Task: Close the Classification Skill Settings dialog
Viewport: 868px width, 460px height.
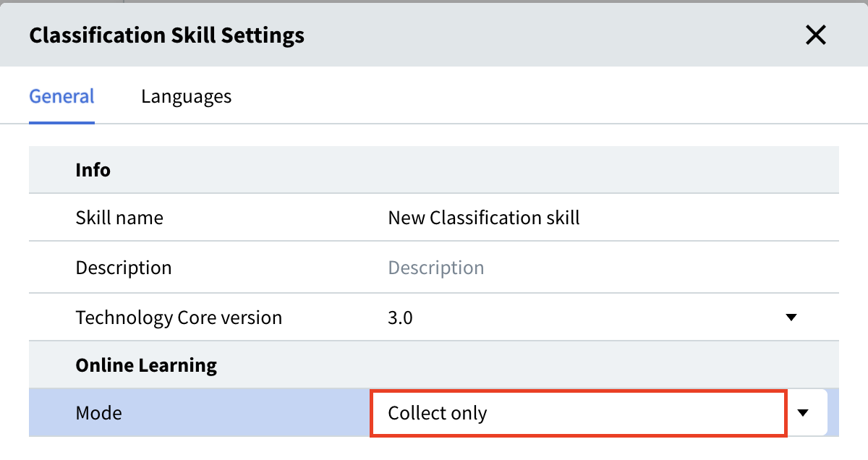Action: (815, 35)
